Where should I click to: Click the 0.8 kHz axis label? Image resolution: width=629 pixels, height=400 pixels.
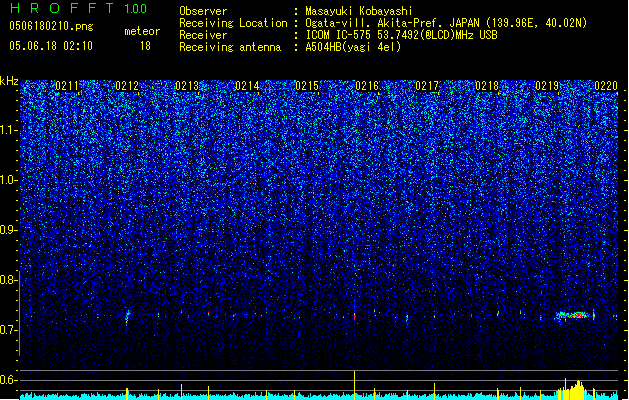(8, 280)
